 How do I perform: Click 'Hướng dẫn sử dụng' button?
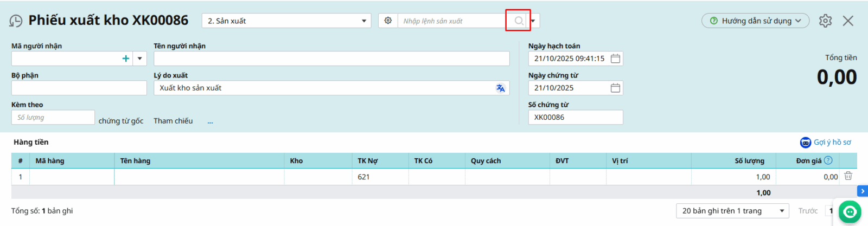(755, 21)
